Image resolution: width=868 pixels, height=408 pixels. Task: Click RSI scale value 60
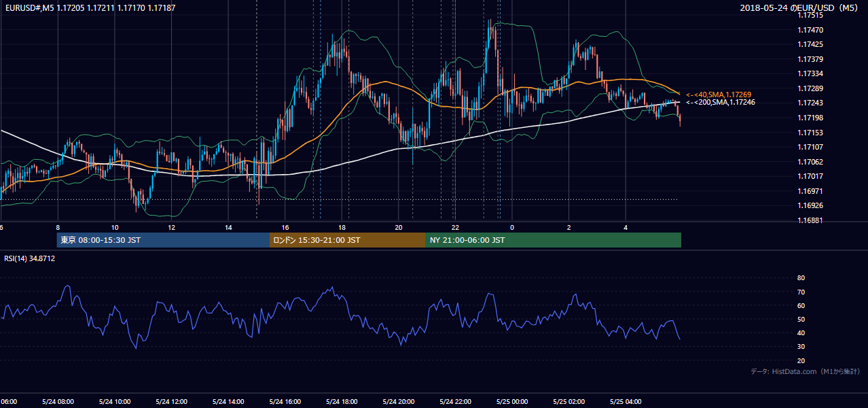tap(801, 305)
